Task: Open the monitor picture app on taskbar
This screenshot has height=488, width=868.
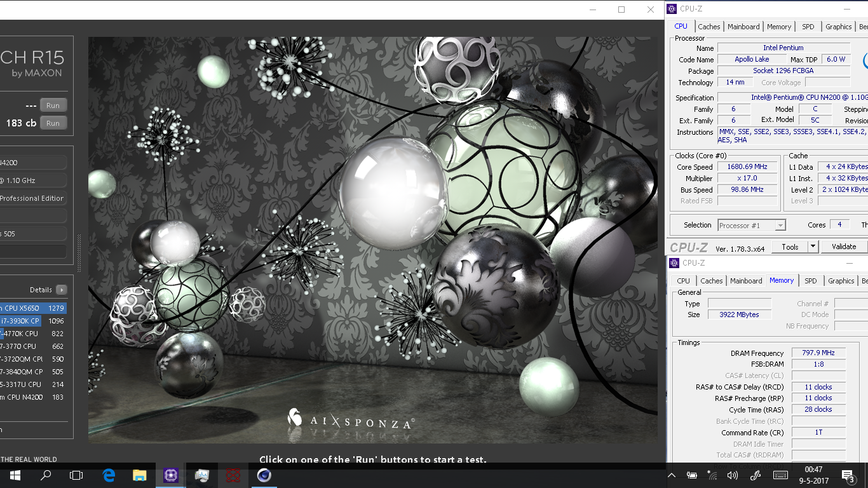Action: pos(202,475)
